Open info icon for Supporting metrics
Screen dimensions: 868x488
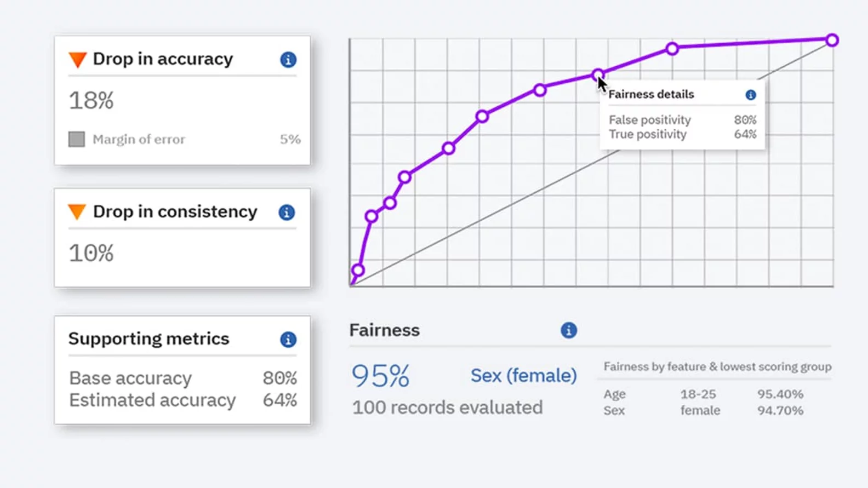(288, 340)
